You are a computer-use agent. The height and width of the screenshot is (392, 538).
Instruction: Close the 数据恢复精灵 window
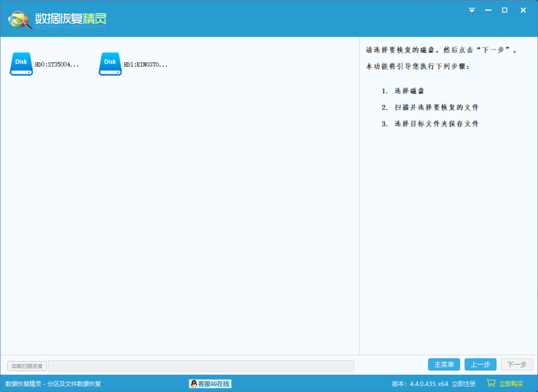coord(523,10)
